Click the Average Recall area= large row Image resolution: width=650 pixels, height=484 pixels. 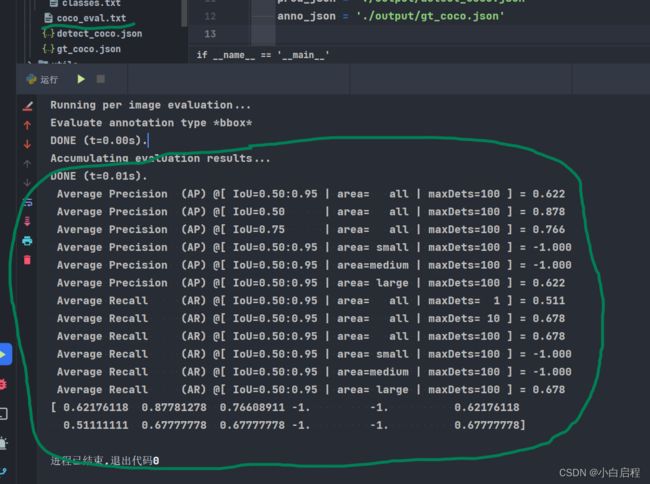(311, 390)
